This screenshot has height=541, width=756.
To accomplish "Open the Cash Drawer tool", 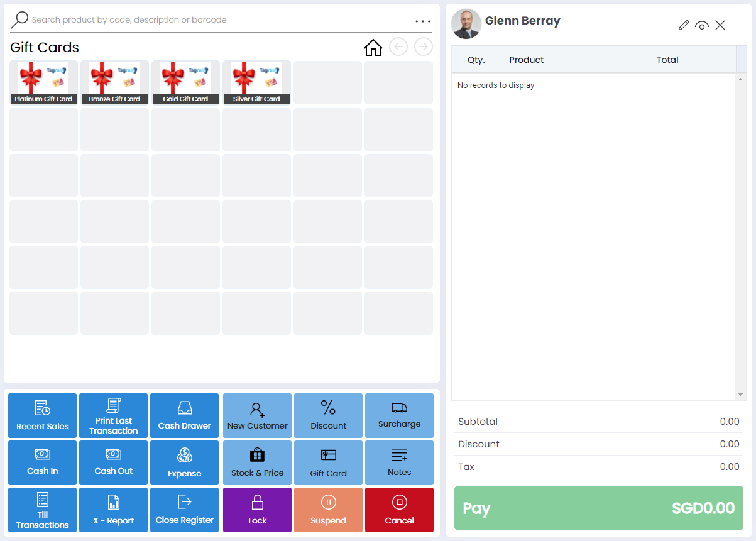I will click(x=184, y=415).
